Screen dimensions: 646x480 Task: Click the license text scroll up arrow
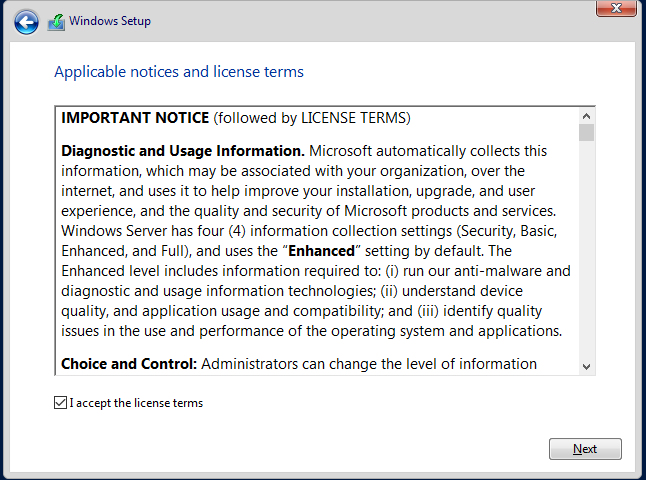point(586,117)
